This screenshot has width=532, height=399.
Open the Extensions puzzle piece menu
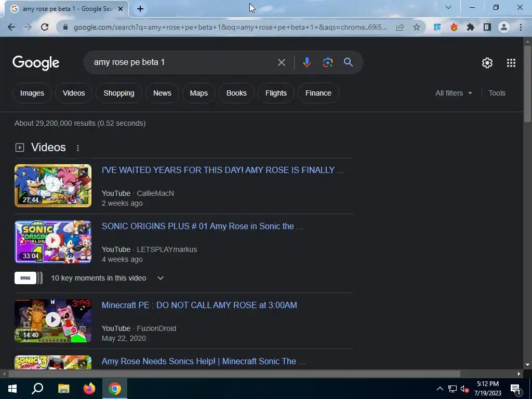[470, 27]
